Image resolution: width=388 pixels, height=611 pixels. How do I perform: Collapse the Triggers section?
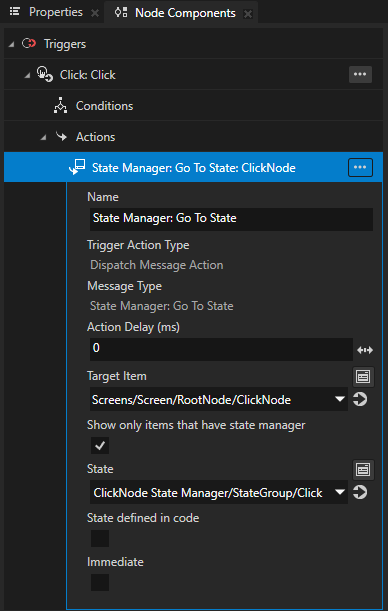pos(11,44)
